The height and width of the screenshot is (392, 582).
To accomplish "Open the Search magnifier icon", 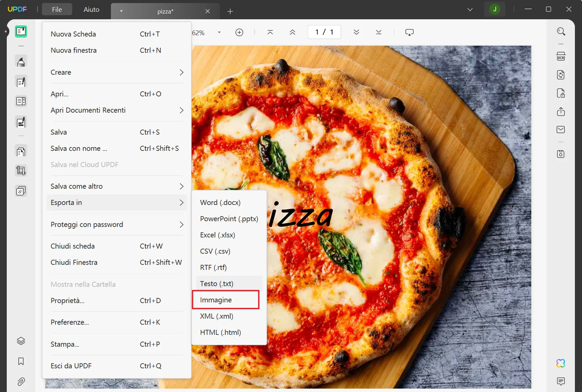I will [x=561, y=31].
